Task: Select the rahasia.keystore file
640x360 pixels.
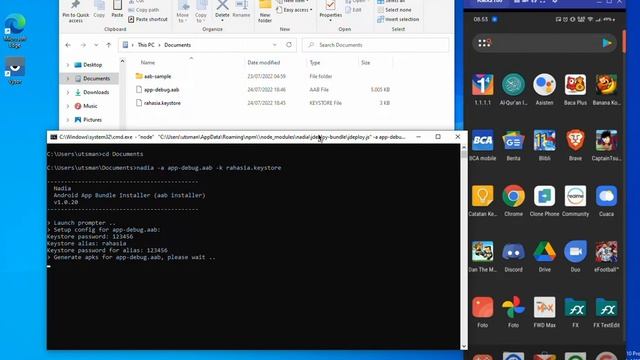Action: tap(162, 103)
